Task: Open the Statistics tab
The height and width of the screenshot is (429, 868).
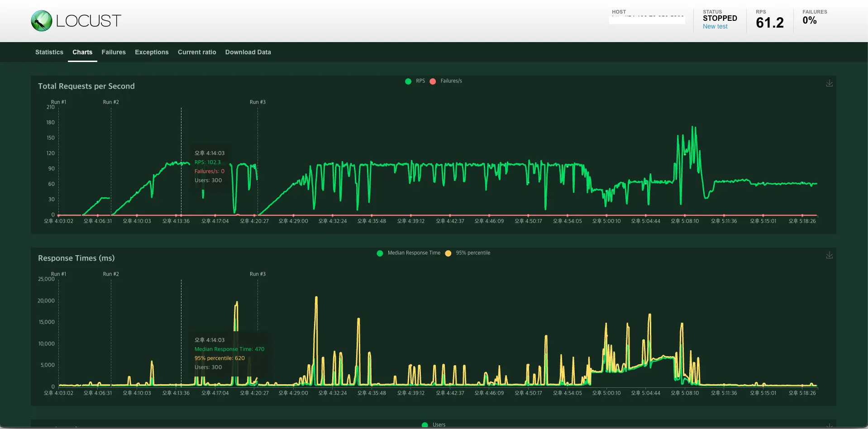Action: 49,52
